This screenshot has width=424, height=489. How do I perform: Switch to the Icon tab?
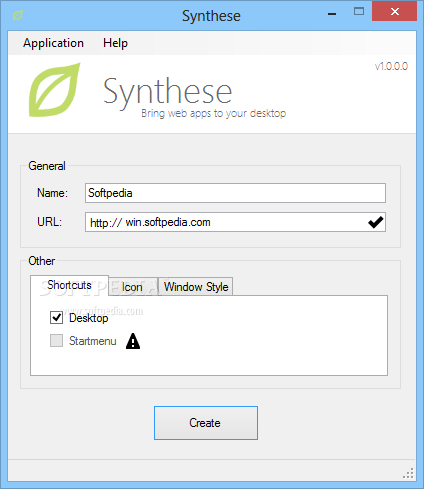click(133, 287)
